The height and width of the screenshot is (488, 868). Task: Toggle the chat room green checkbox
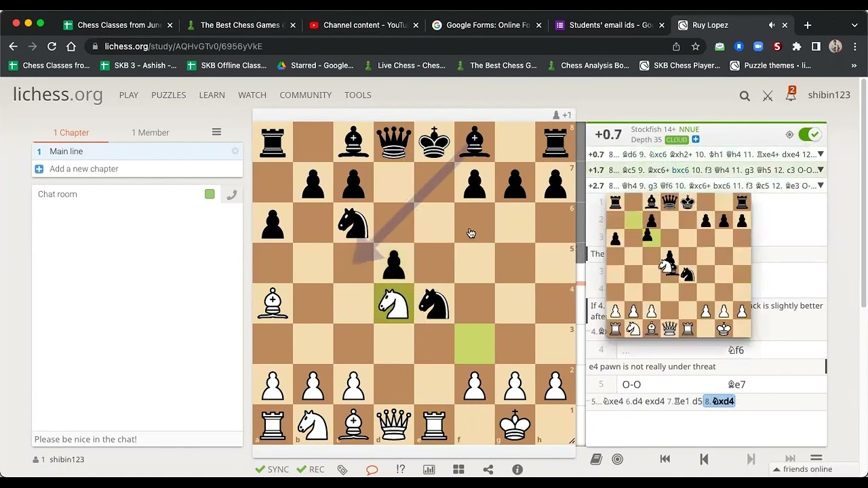[210, 195]
